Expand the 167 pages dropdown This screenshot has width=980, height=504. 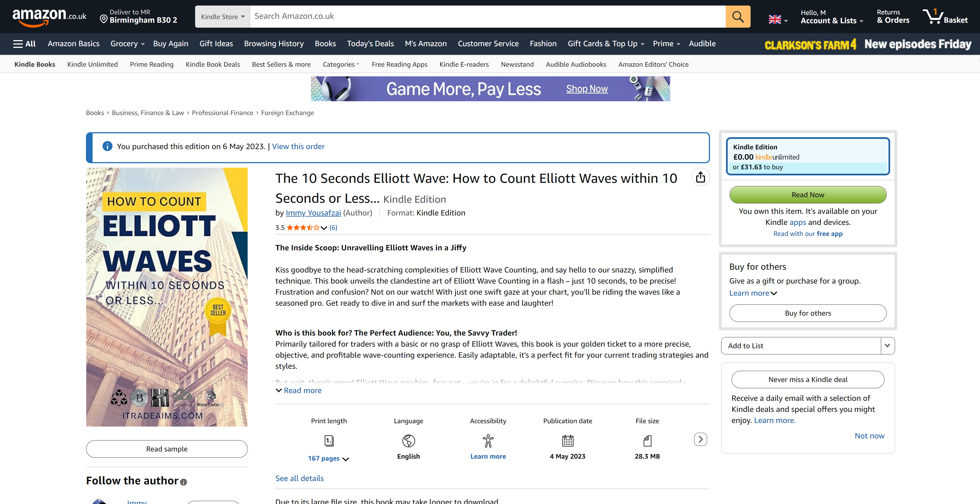328,458
